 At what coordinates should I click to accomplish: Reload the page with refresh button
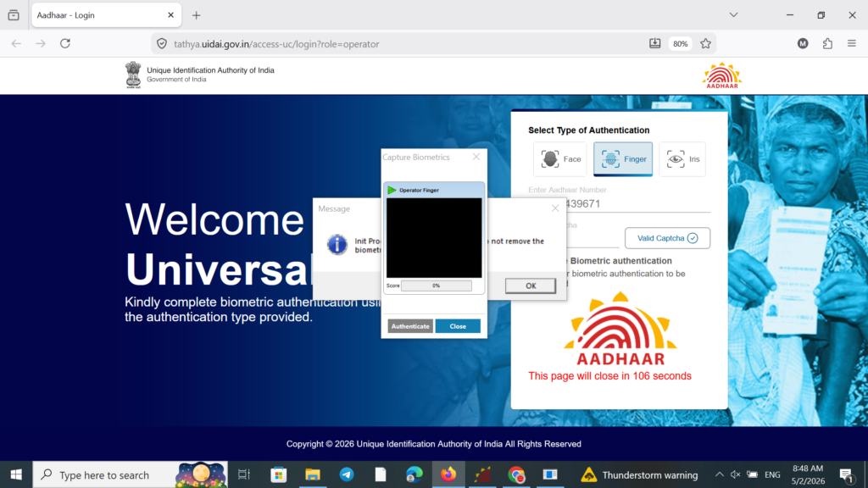click(65, 44)
